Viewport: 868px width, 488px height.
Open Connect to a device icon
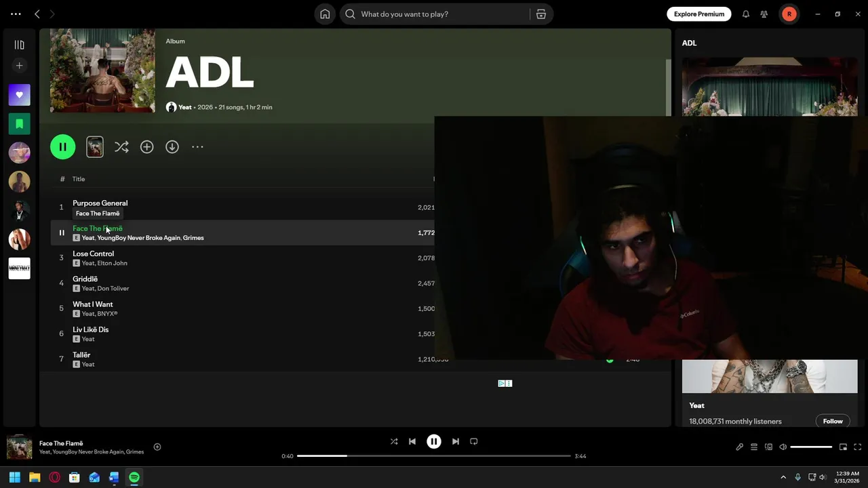pyautogui.click(x=768, y=447)
